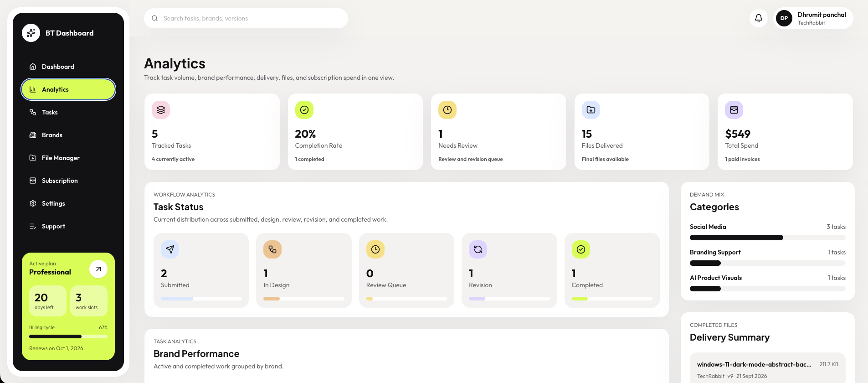Click the Completed status check icon

[581, 249]
